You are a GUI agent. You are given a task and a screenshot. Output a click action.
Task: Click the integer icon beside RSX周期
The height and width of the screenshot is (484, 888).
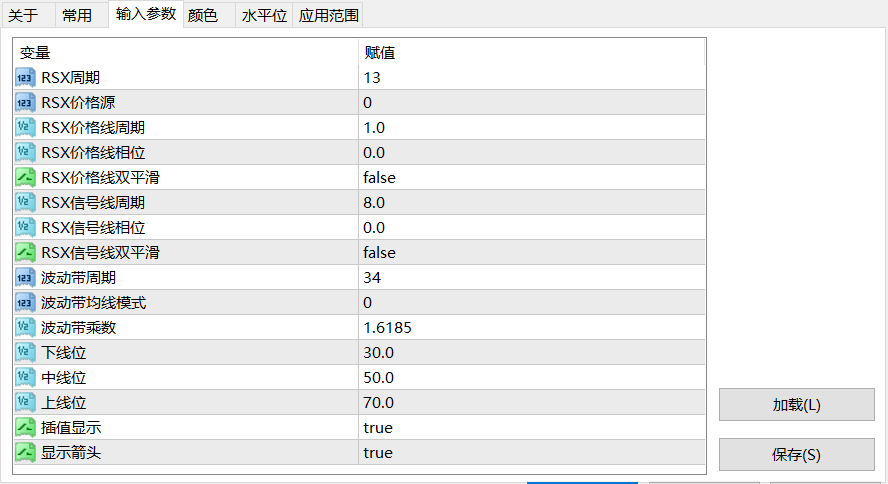point(25,78)
